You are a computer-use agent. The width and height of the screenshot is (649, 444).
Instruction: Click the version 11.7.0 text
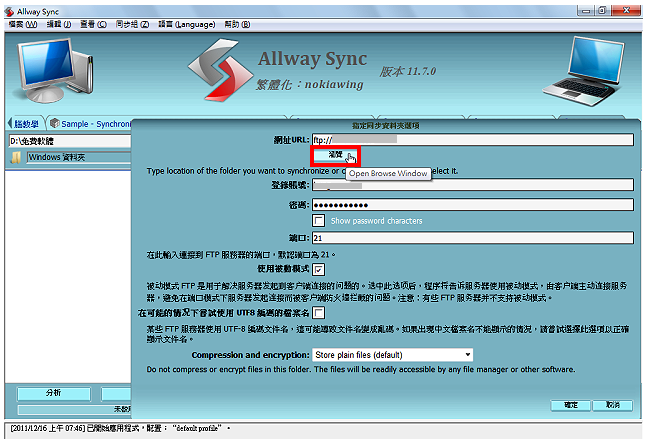(x=408, y=71)
